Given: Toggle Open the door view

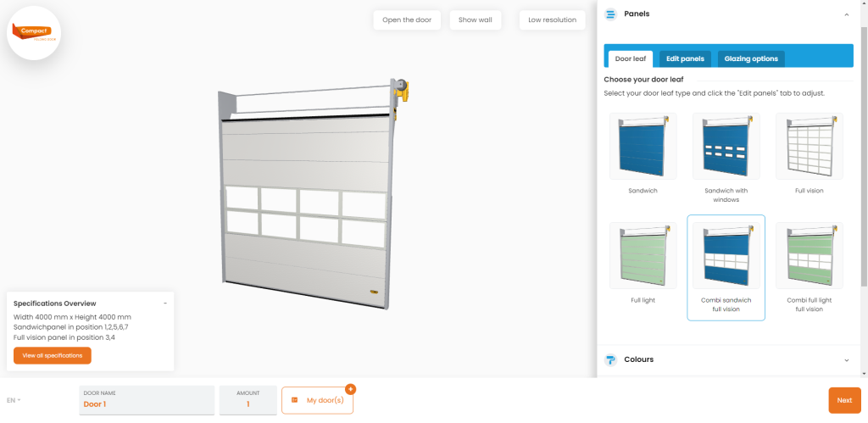Looking at the screenshot, I should [x=407, y=20].
